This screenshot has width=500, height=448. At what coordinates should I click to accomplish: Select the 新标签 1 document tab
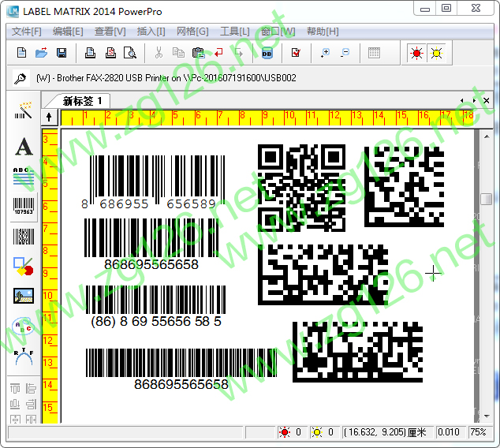pyautogui.click(x=82, y=101)
